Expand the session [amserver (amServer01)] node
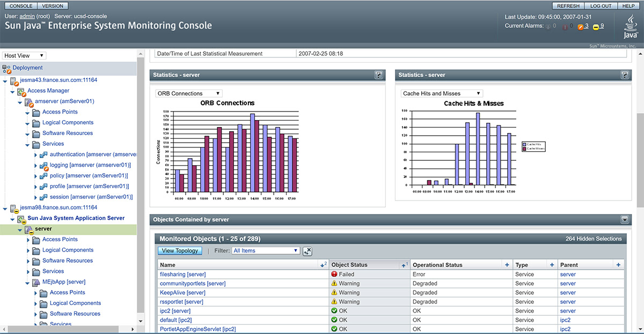The image size is (644, 334). 36,197
